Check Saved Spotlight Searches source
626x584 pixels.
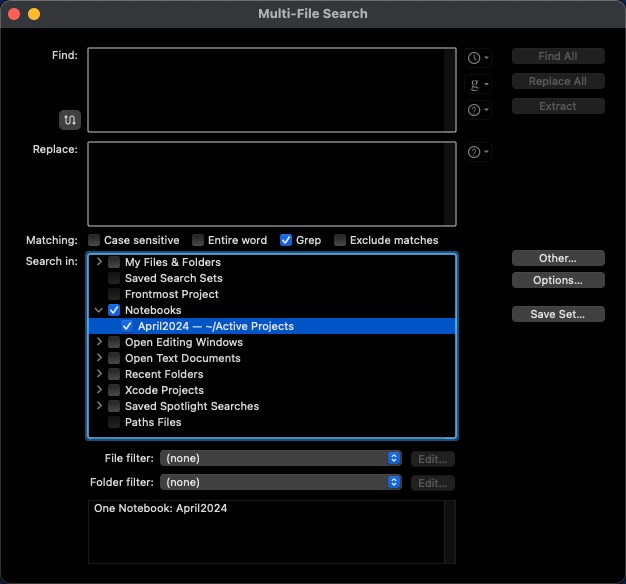[x=114, y=406]
